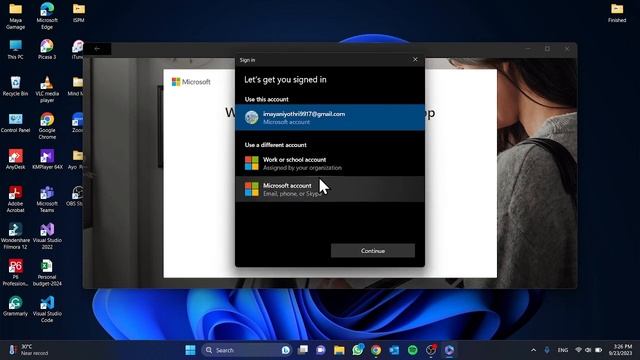This screenshot has width=640, height=360.
Task: Open weather widget on taskbar
Action: click(29, 350)
